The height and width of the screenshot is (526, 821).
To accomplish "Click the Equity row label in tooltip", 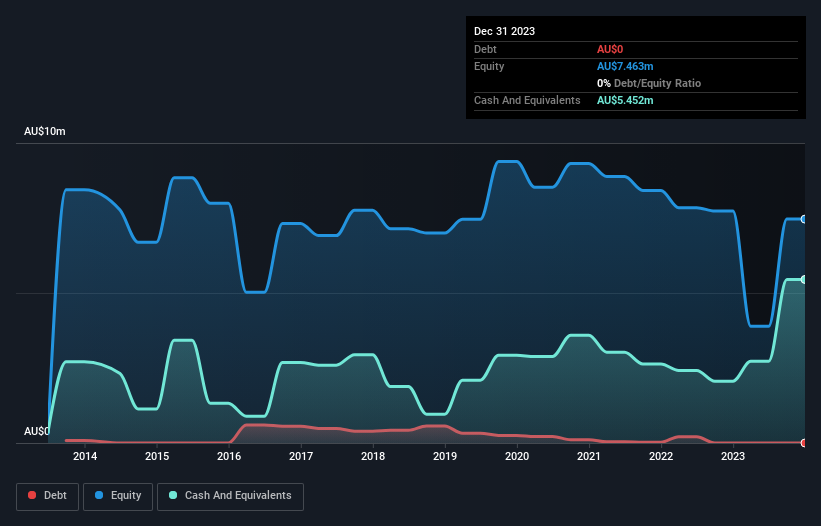I will coord(489,66).
